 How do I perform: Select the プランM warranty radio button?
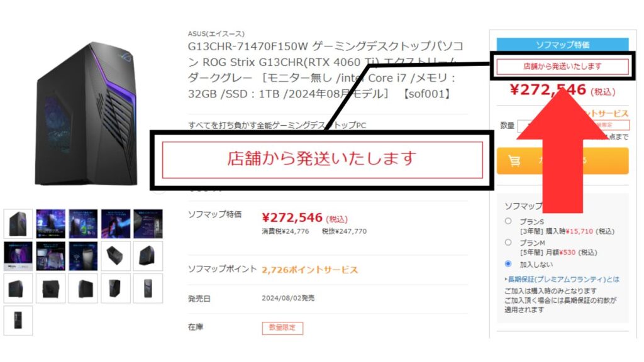(x=508, y=242)
